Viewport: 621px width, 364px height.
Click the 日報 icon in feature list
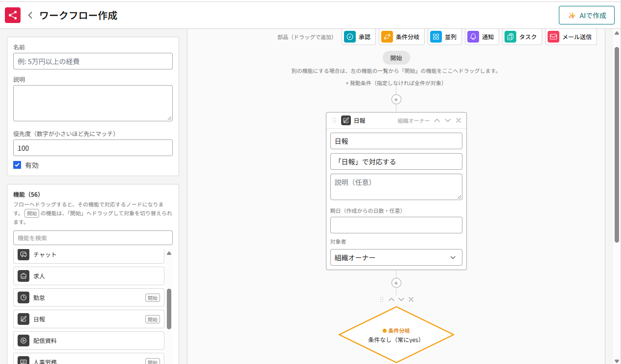[x=23, y=319]
